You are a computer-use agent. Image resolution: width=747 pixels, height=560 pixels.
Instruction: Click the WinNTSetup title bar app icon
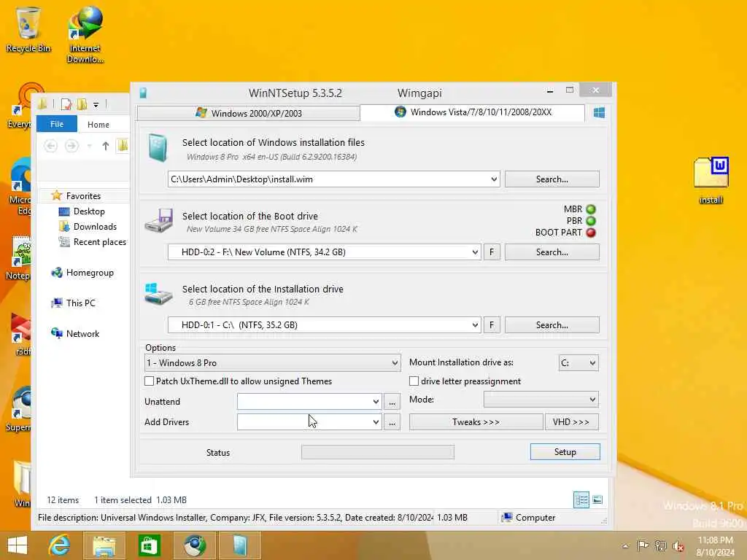click(x=143, y=93)
